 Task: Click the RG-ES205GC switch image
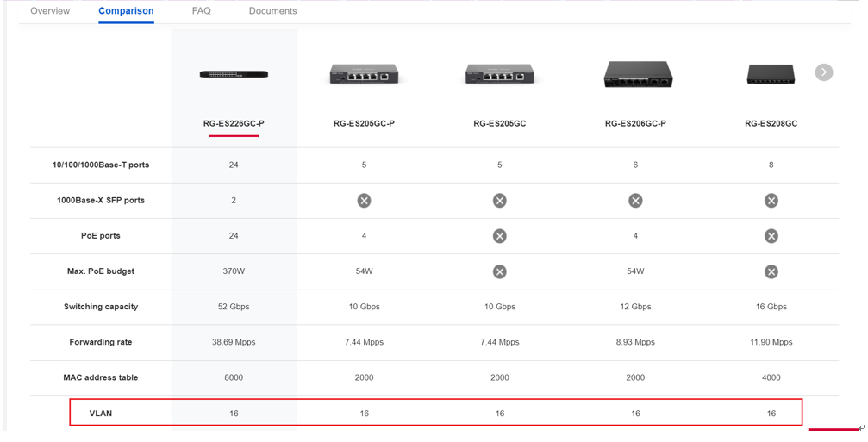[x=500, y=74]
